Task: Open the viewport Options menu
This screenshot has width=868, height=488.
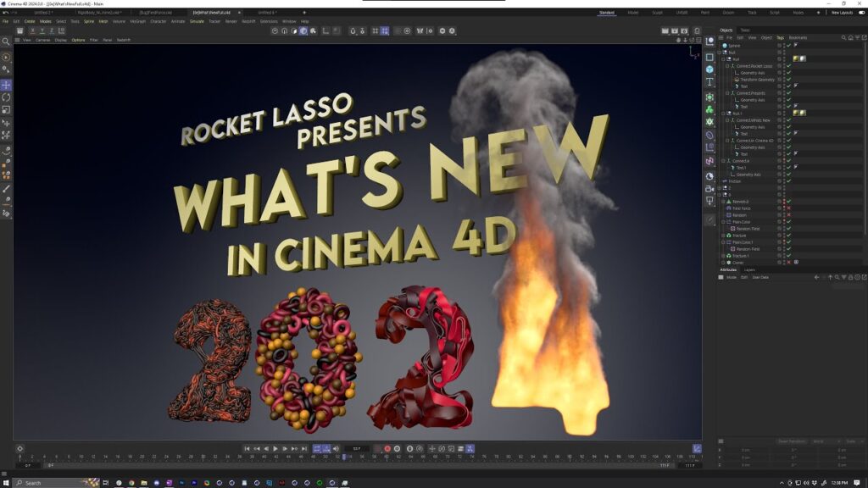Action: click(78, 40)
